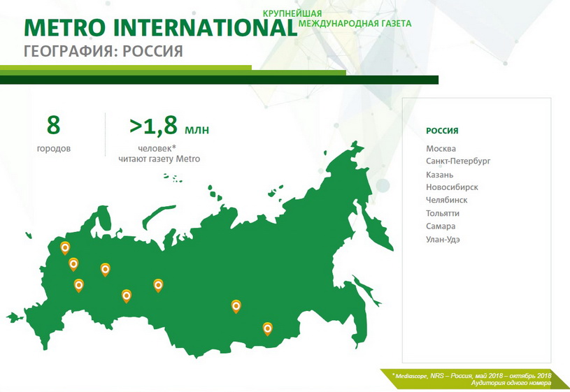Click the large number 8
The width and height of the screenshot is (570, 392).
(53, 125)
